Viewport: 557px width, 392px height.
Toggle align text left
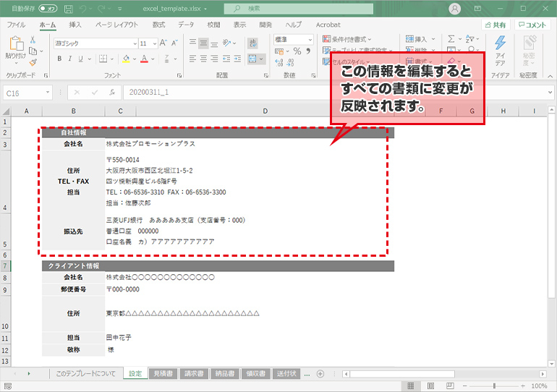tap(192, 59)
